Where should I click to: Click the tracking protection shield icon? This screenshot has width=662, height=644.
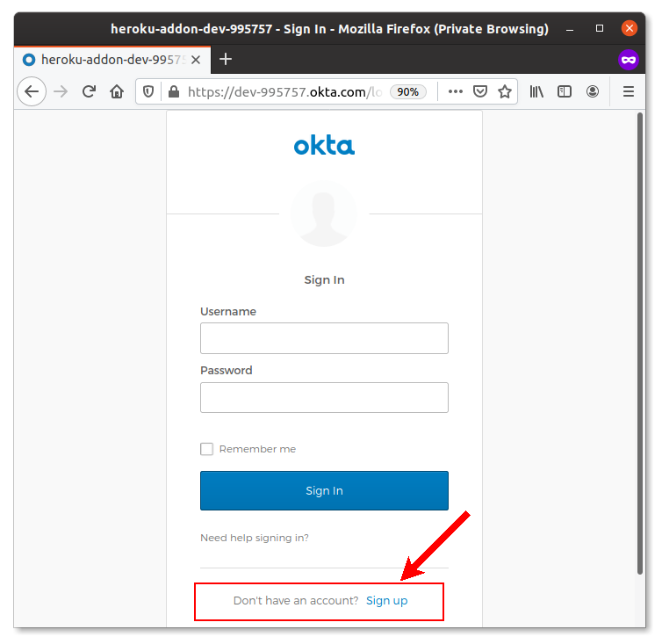[x=149, y=91]
